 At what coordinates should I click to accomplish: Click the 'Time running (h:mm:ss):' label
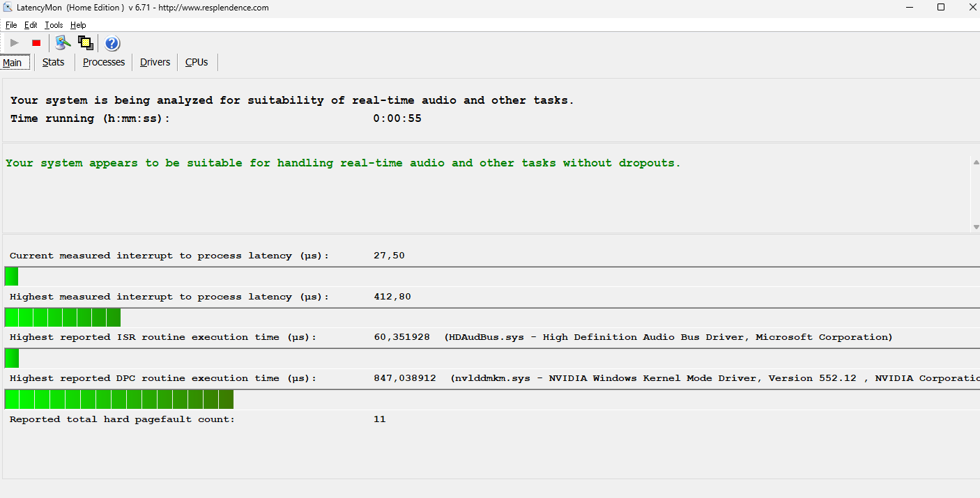(x=91, y=118)
